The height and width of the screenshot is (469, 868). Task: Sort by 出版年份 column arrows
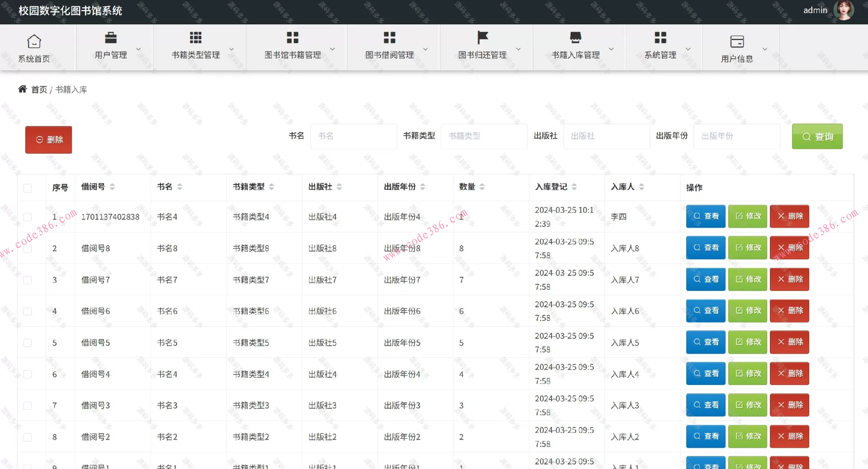(x=423, y=187)
